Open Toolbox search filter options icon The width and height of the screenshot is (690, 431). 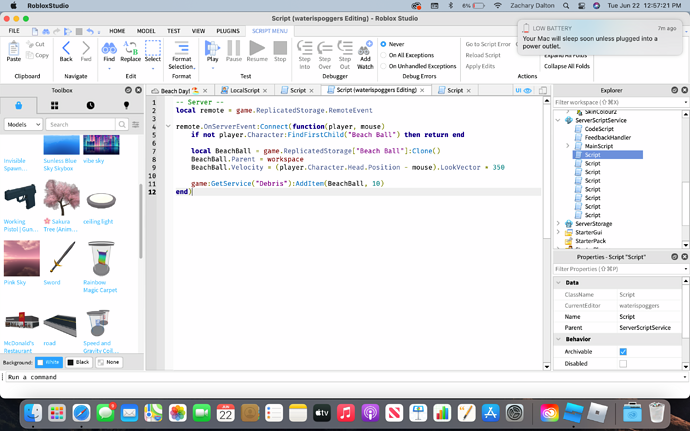pos(136,125)
